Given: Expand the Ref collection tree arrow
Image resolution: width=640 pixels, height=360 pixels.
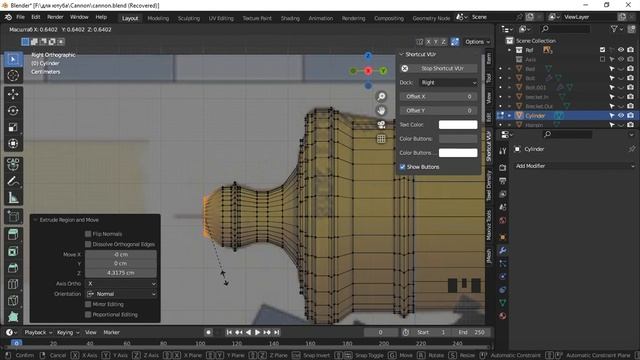Looking at the screenshot, I should point(509,50).
